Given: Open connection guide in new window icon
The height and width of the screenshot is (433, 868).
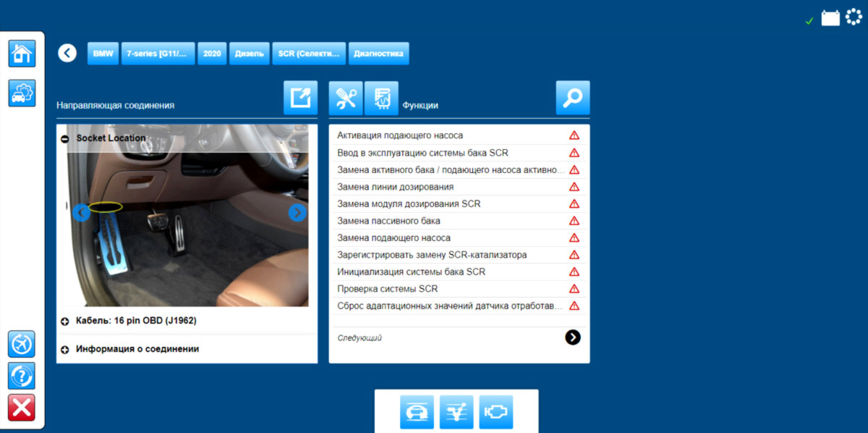Looking at the screenshot, I should 299,97.
